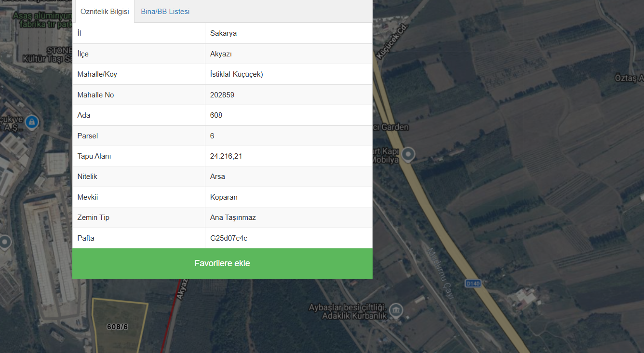Click the Favorilere ekle button
The width and height of the screenshot is (644, 353).
tap(222, 263)
